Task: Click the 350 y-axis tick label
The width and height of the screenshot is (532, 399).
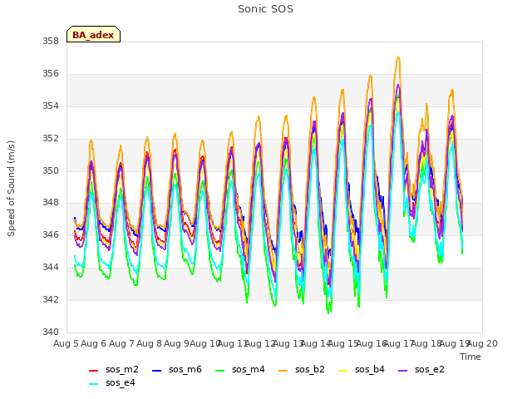Action: [x=51, y=170]
